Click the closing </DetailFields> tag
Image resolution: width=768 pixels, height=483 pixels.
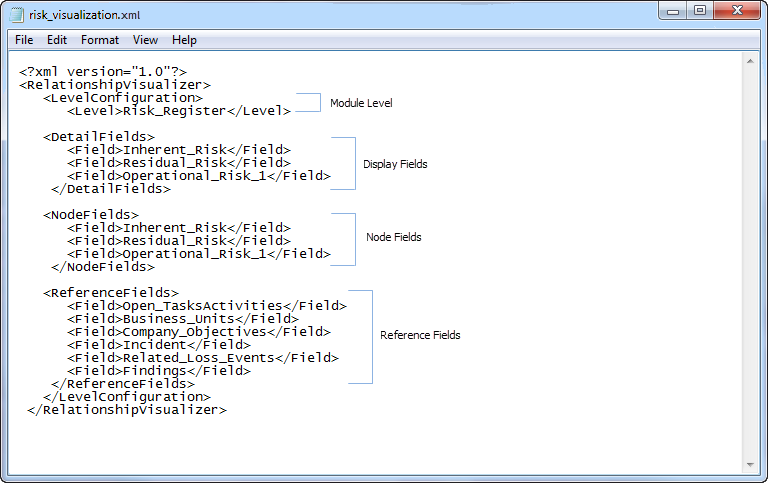111,189
